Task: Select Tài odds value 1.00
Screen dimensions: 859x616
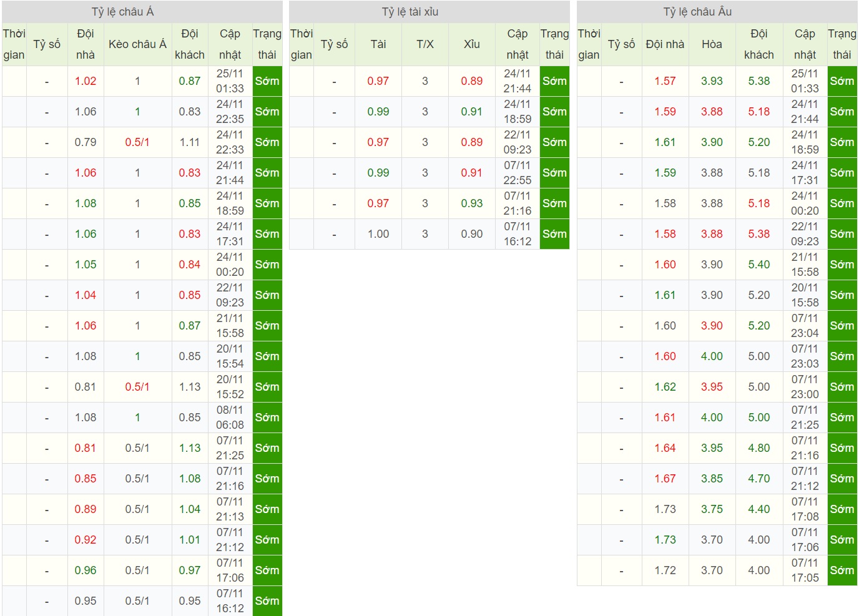Action: pyautogui.click(x=378, y=234)
